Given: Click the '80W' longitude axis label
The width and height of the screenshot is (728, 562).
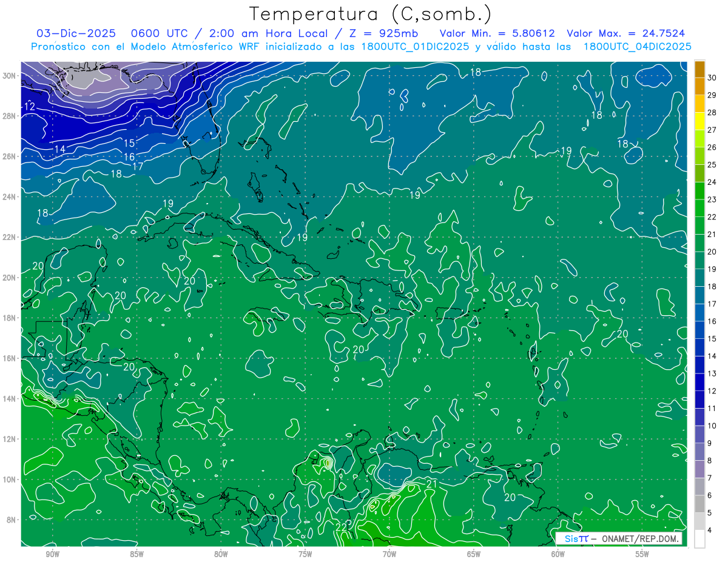Looking at the screenshot, I should (x=221, y=554).
